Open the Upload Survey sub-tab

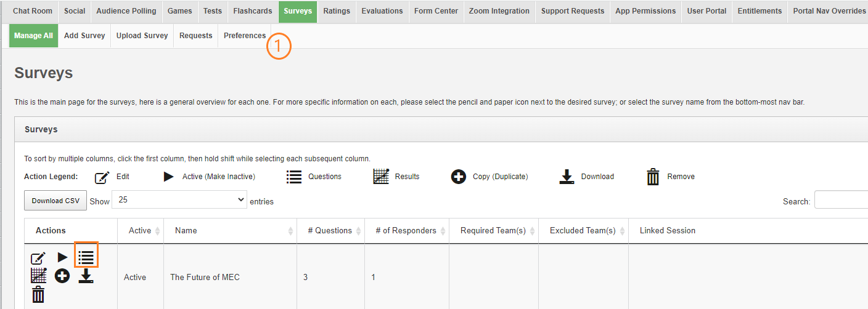pos(142,36)
